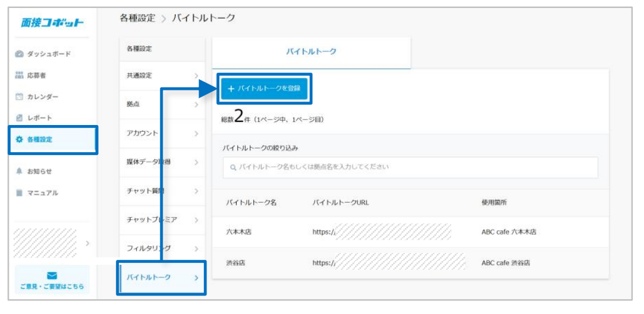Screen dimensions: 644x314
Task: Open the 渋谷店 URL link
Action: (388, 263)
